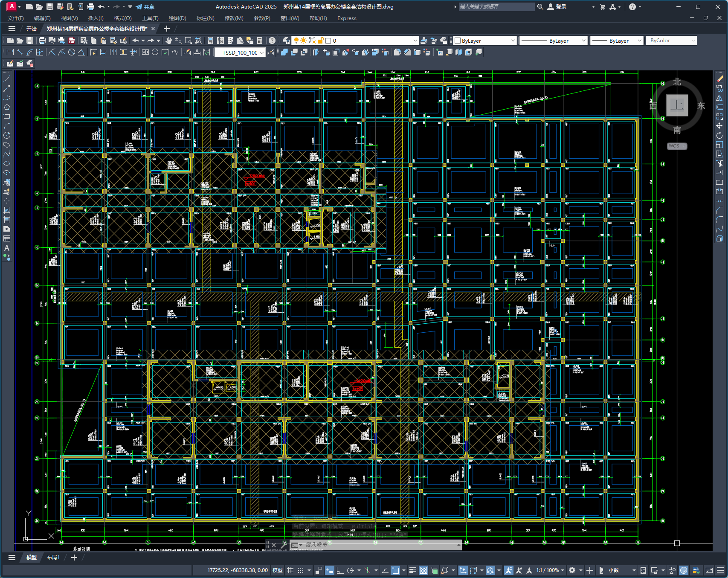
Task: Switch to the 布局1 layout tab
Action: coord(53,558)
